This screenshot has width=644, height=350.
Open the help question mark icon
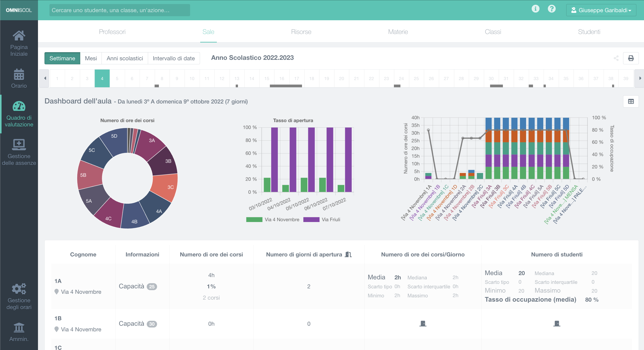click(x=552, y=9)
